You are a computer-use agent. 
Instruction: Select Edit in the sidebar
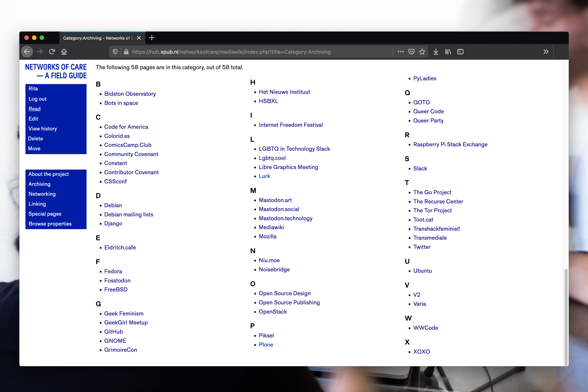33,119
